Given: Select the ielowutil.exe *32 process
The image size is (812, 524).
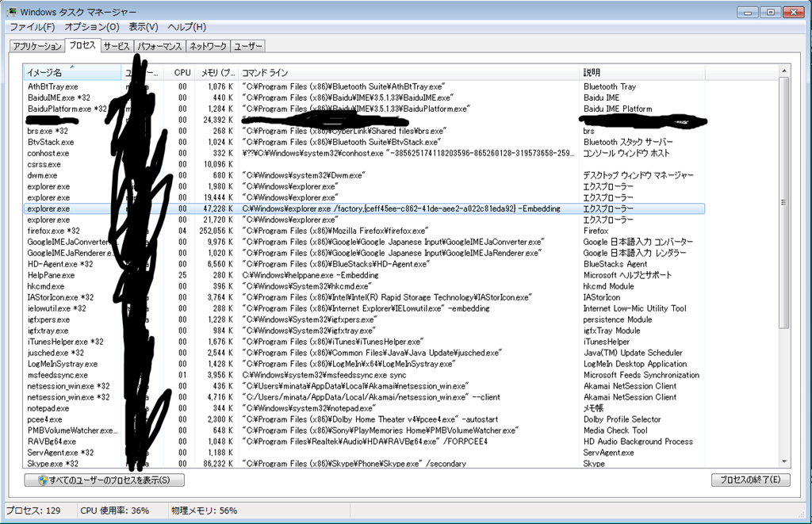Looking at the screenshot, I should tap(364, 308).
